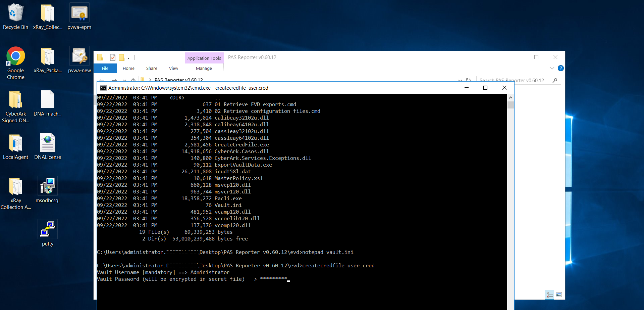Open the Home ribbon tab
This screenshot has width=644, height=310.
pyautogui.click(x=128, y=68)
